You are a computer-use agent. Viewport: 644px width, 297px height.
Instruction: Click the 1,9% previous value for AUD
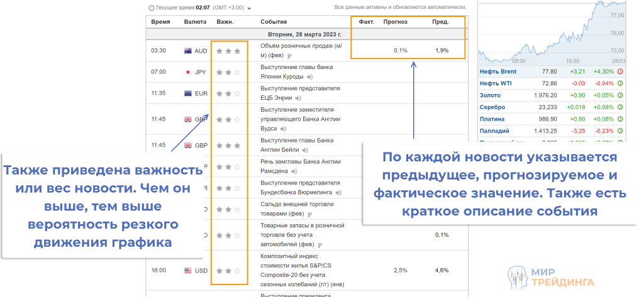click(x=442, y=50)
